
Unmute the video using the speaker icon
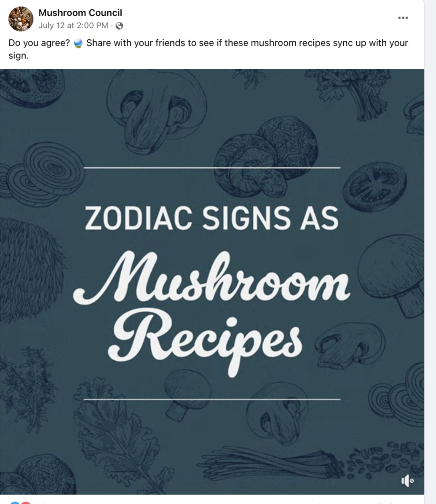pyautogui.click(x=407, y=480)
